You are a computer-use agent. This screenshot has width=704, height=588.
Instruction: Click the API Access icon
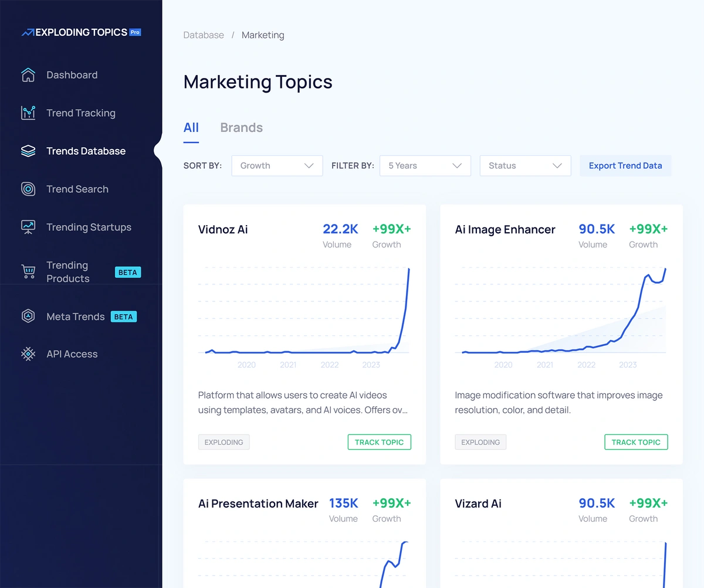[x=28, y=354]
